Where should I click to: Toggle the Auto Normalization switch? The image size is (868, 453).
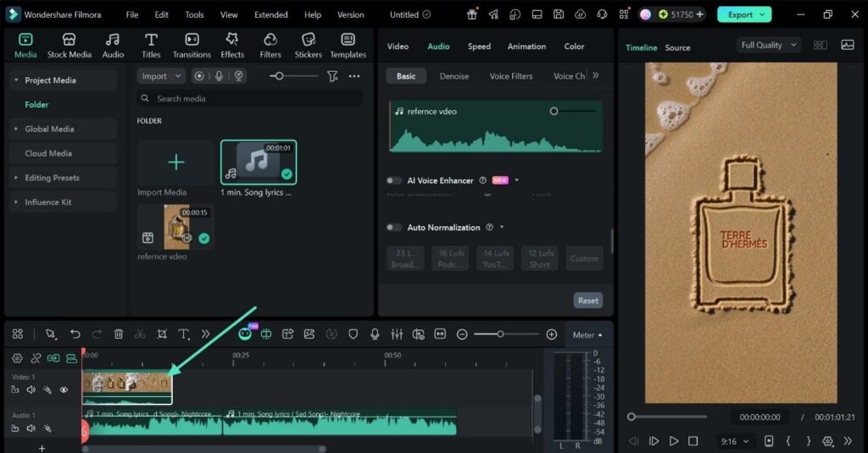[393, 227]
